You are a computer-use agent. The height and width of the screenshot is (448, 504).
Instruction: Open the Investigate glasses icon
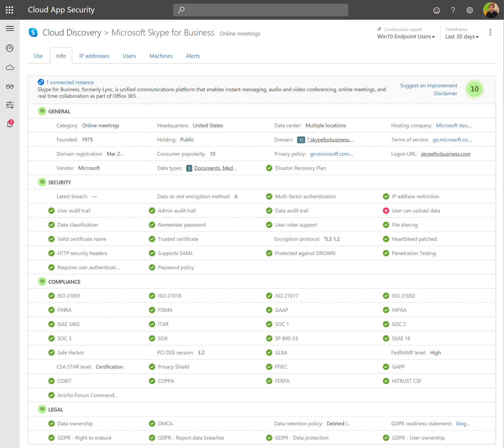pos(10,86)
